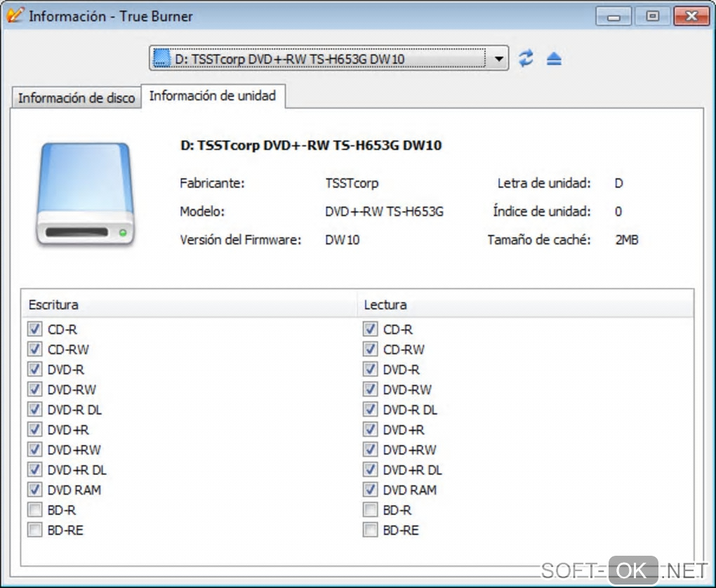Toggle DVD RAM checkbox under Escritura
This screenshot has width=716, height=588.
click(34, 489)
